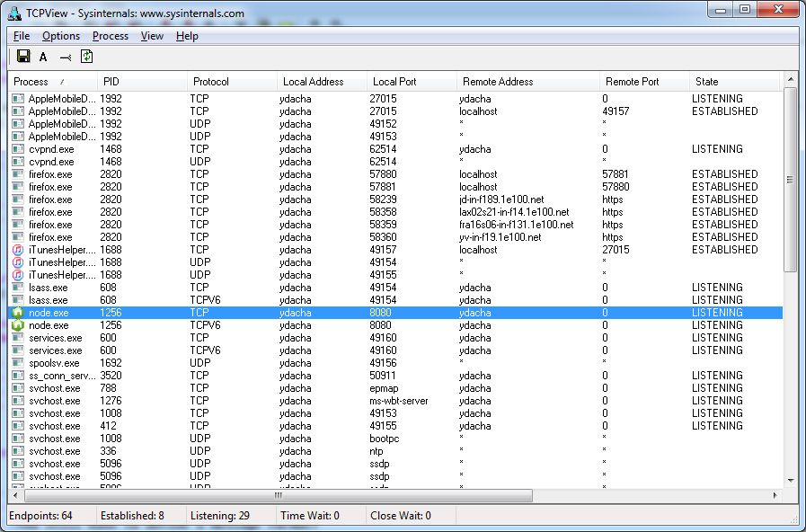Image resolution: width=806 pixels, height=532 pixels.
Task: Click the 'Close Wait: 0' status bar entry
Action: (x=401, y=516)
